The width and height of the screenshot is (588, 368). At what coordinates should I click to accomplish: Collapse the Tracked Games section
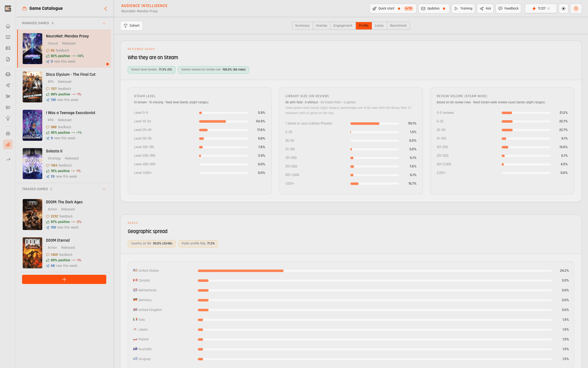104,189
